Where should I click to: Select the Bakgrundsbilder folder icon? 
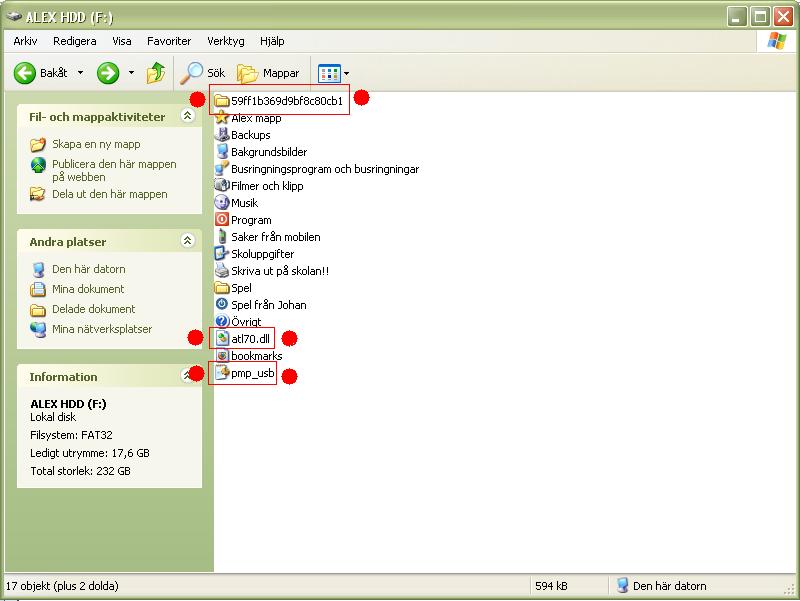pyautogui.click(x=222, y=152)
